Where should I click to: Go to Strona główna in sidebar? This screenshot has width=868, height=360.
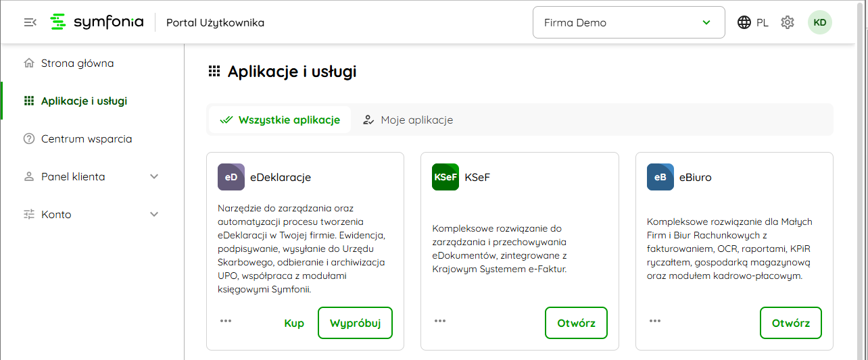[77, 63]
